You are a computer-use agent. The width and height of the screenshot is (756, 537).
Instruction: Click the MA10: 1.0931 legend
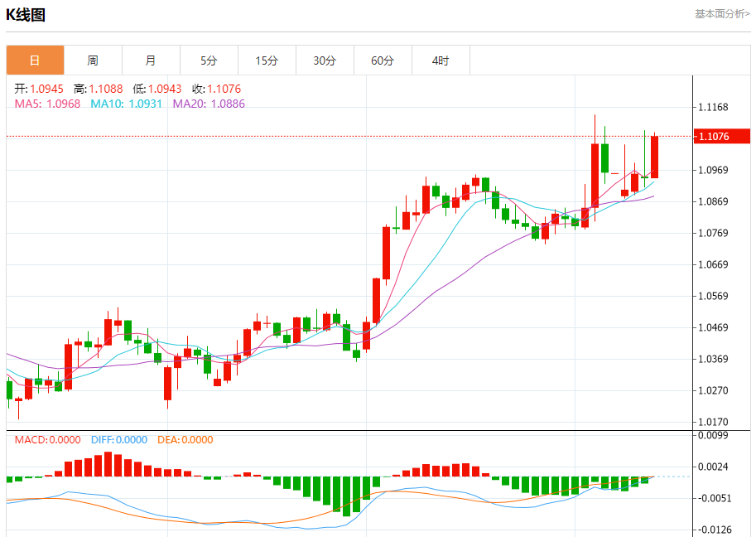tap(127, 104)
